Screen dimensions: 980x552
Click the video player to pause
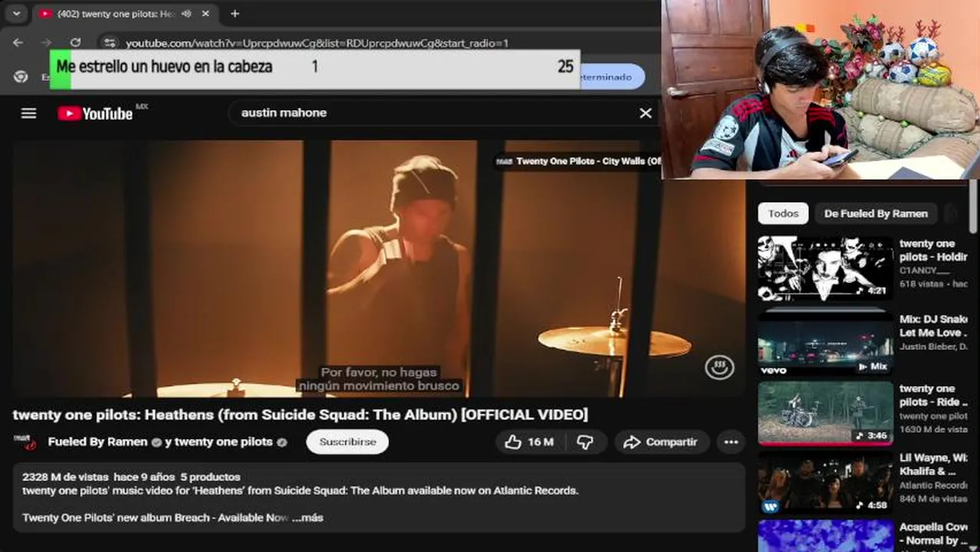point(379,268)
